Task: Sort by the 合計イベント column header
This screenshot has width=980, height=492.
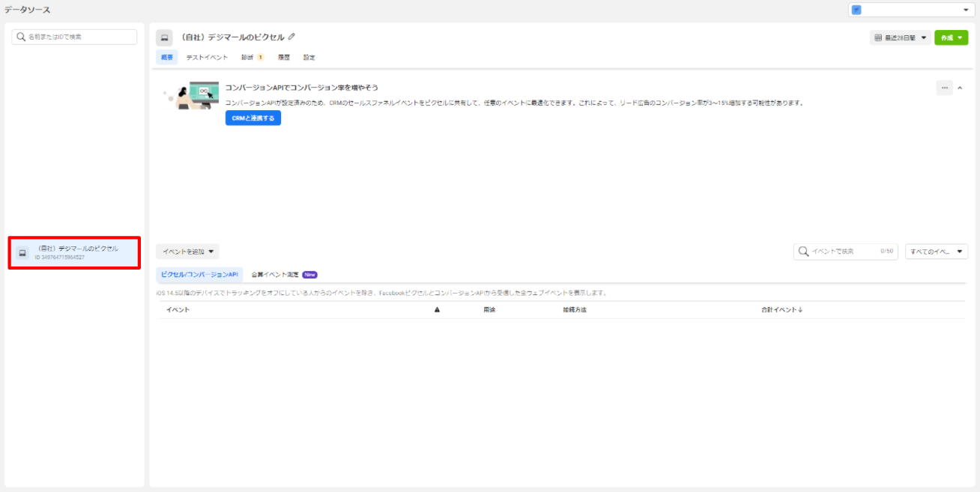Action: 781,310
